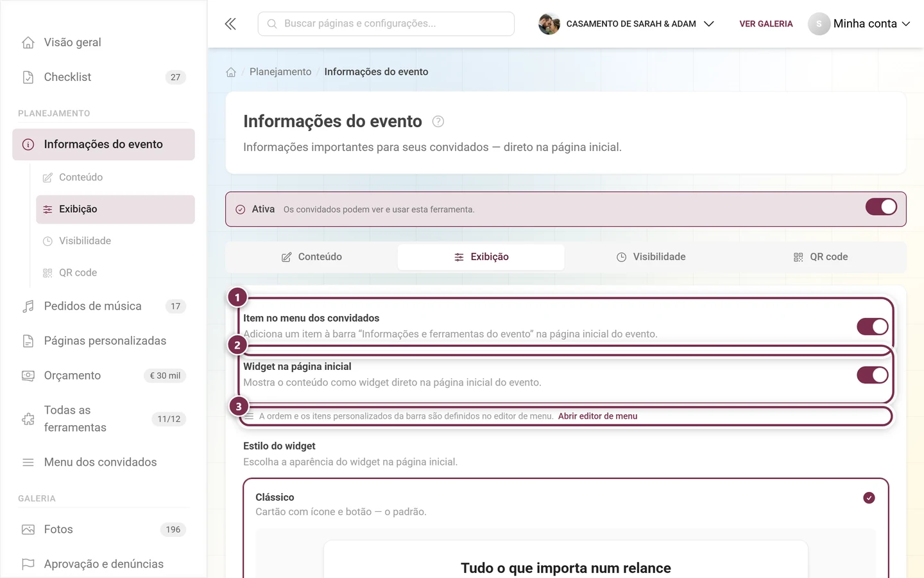The width and height of the screenshot is (924, 578).
Task: Click the Páginas personalizadas page icon
Action: (x=28, y=341)
